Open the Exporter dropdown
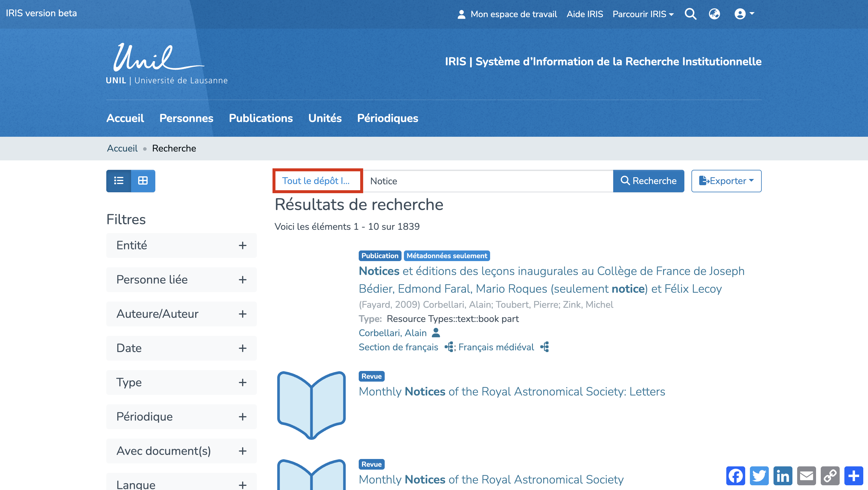The width and height of the screenshot is (868, 490). [726, 181]
